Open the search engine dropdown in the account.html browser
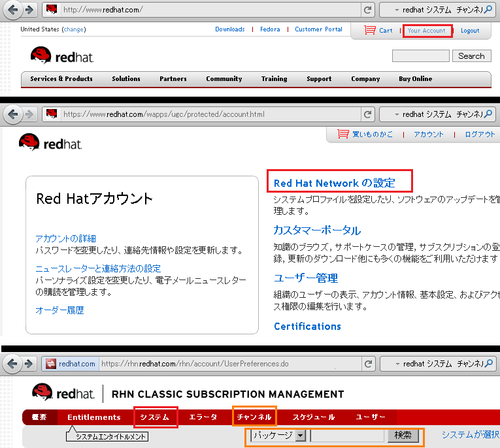Image resolution: width=500 pixels, height=448 pixels. tap(397, 114)
